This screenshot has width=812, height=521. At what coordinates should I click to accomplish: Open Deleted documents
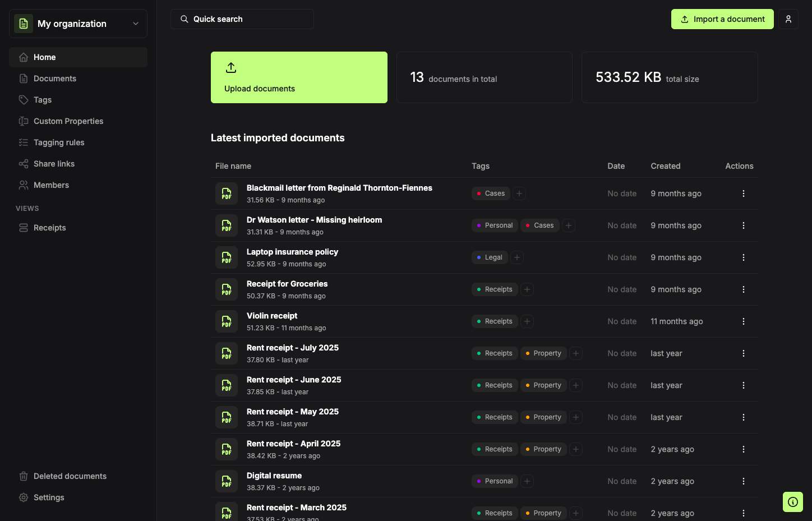(x=78, y=476)
